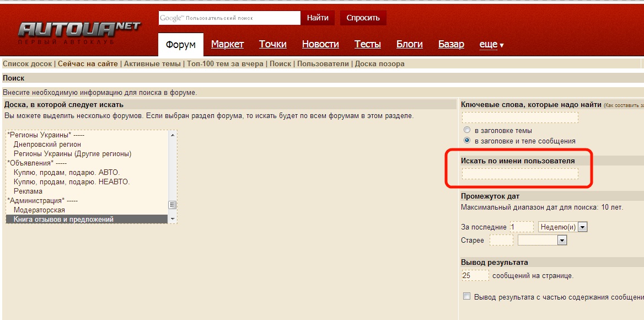644x320 pixels.
Task: Select 'в заголовке и теле сообщения' radio option
Action: click(467, 141)
